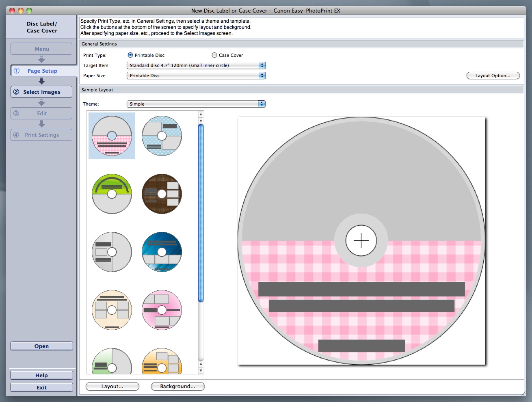Open the Background settings button

(177, 386)
